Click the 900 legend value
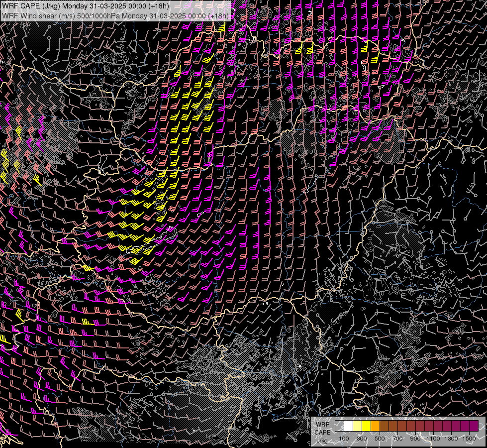Screen dimensions: 487x448 415,439
